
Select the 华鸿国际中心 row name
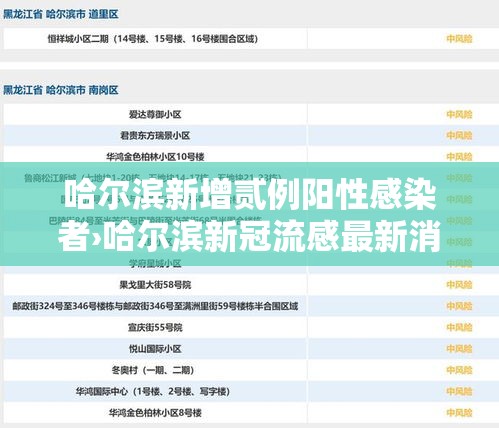click(x=153, y=391)
